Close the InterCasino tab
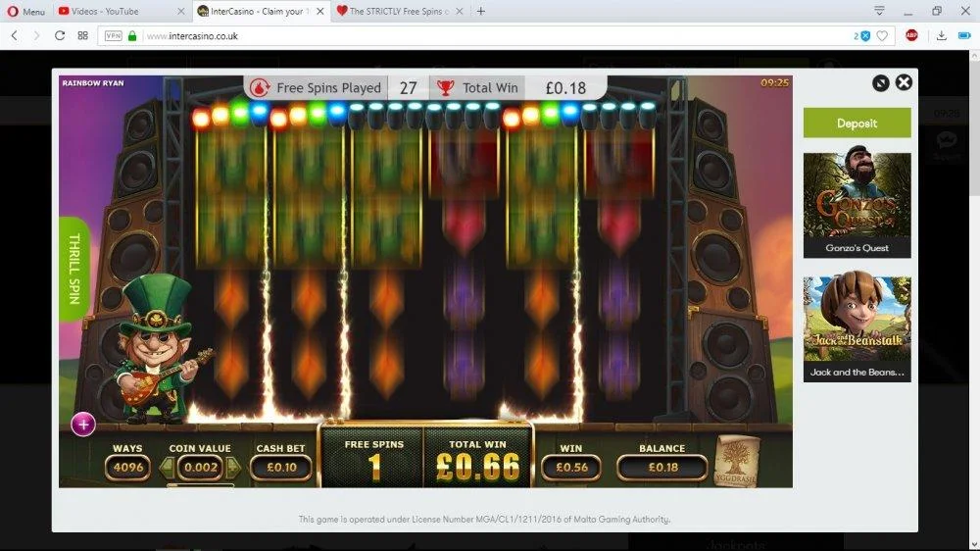The height and width of the screenshot is (551, 980). click(x=320, y=11)
